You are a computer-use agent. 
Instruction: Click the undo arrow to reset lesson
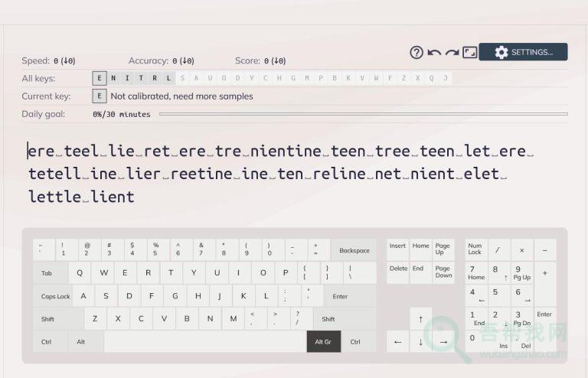(x=434, y=52)
